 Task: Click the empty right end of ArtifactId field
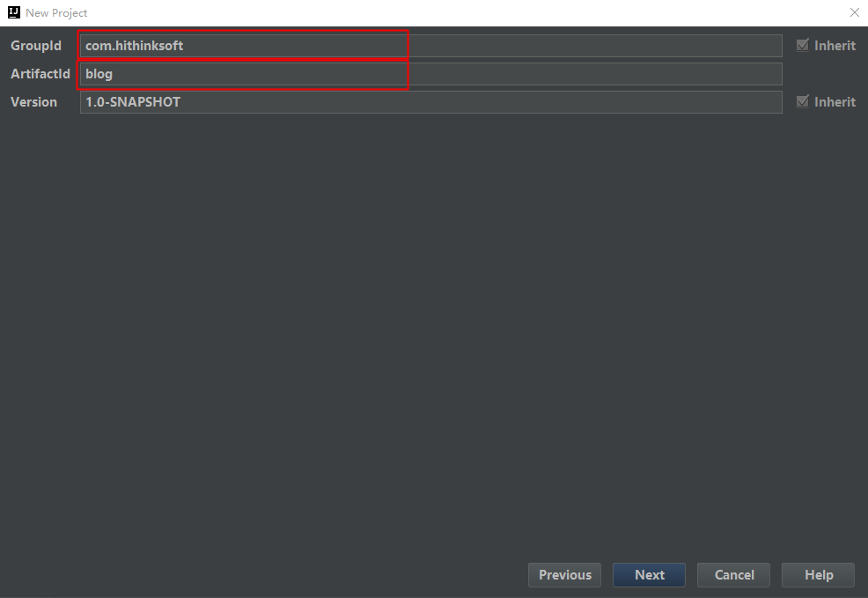(687, 74)
